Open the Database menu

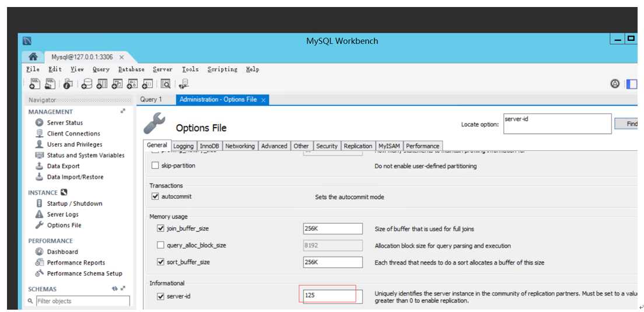pos(131,69)
